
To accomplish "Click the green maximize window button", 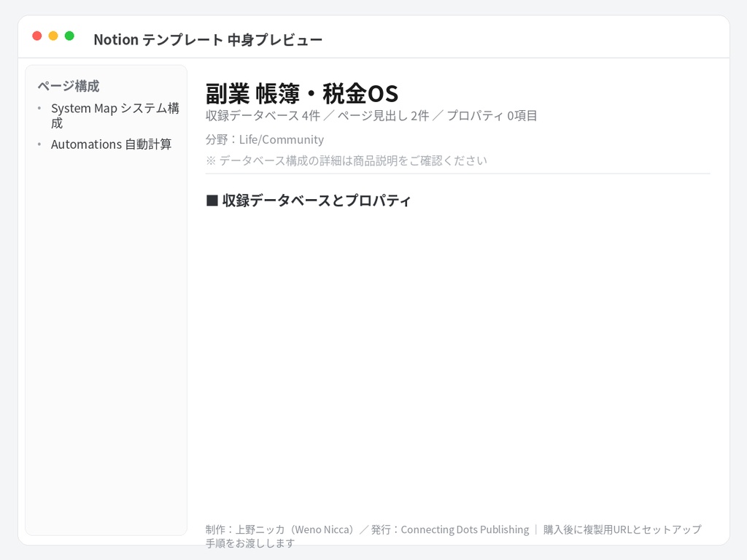I will [x=69, y=36].
